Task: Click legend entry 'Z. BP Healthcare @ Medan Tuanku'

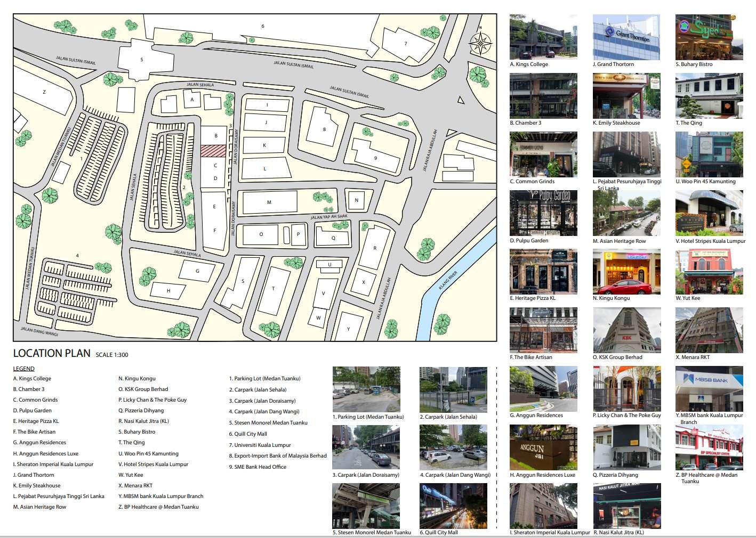Action: coord(159,507)
